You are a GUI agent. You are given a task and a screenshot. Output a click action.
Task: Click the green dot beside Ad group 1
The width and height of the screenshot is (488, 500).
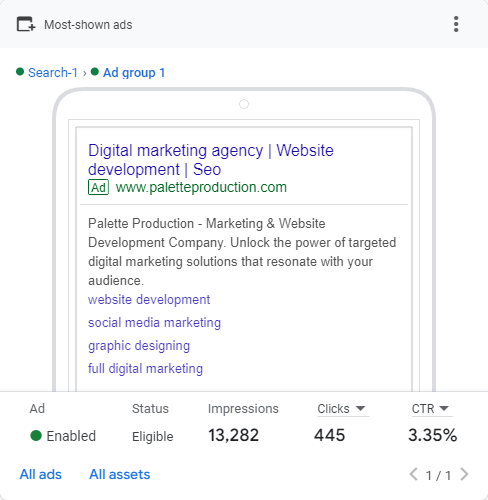tap(95, 72)
